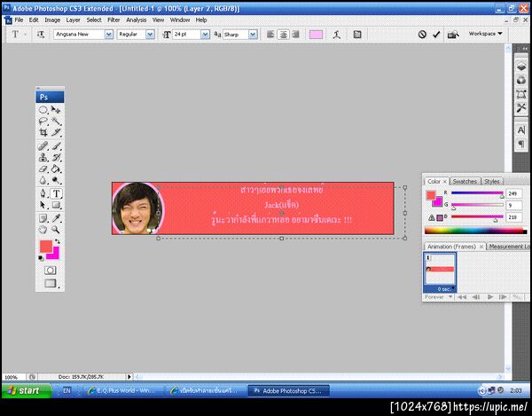
Task: Open the Create Warped Text dialog
Action: pyautogui.click(x=337, y=35)
